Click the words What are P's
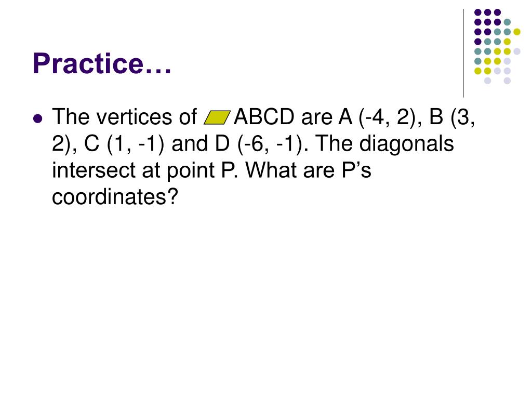Screen dimensions: 532x399 coord(308,170)
